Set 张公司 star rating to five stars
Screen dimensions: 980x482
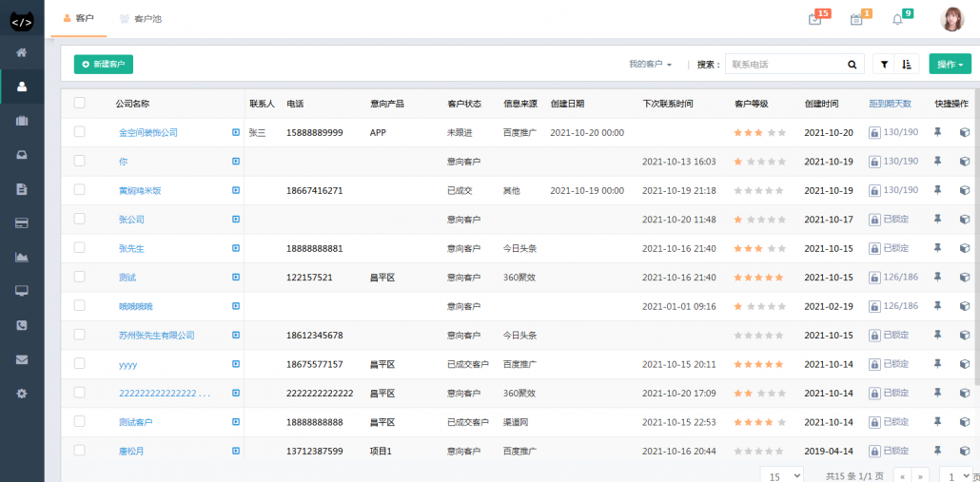click(782, 220)
